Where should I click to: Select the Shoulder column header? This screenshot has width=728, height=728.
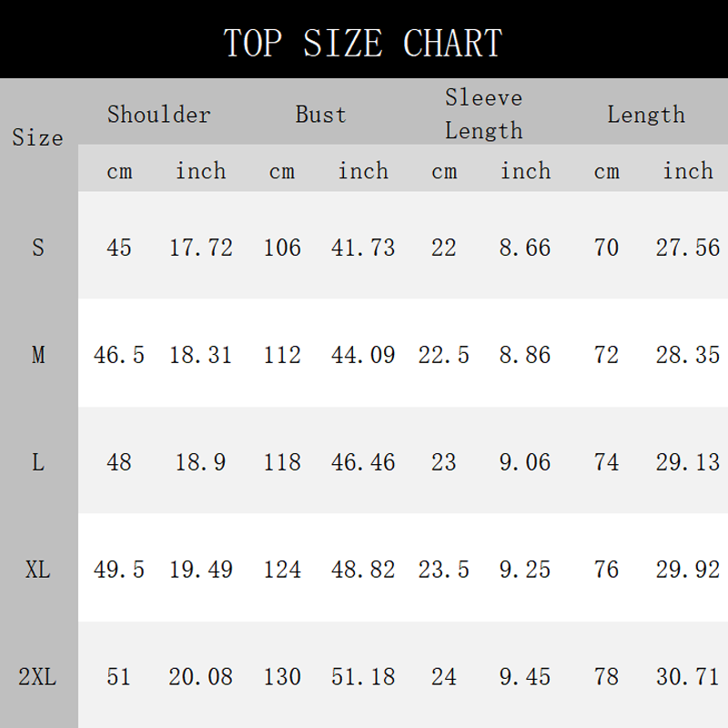click(x=158, y=115)
